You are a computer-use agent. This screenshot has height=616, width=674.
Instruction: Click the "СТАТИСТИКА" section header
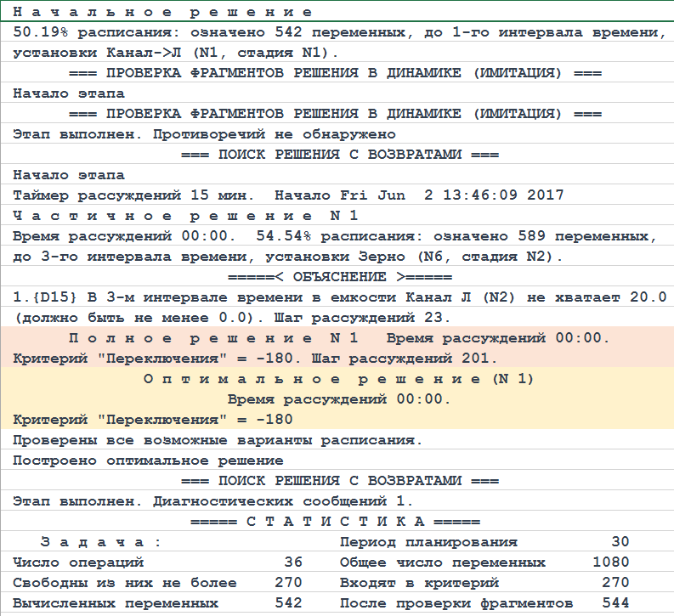pos(337,522)
